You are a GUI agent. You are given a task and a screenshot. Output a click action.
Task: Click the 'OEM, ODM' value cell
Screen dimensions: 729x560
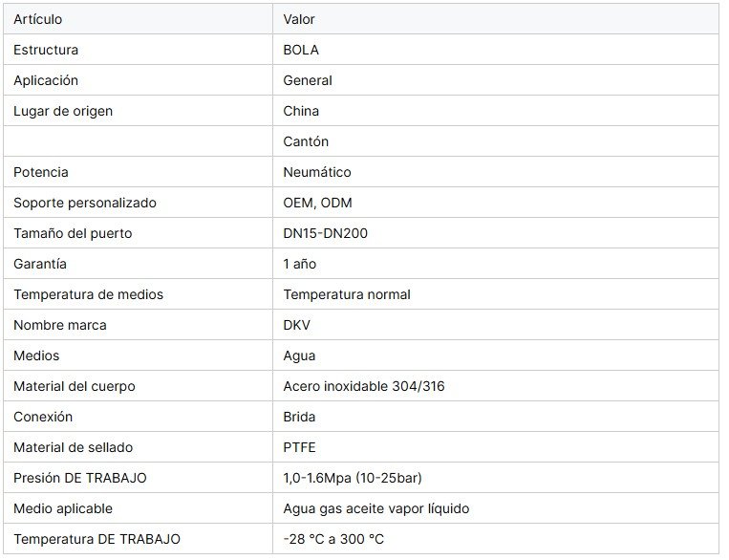pyautogui.click(x=317, y=203)
